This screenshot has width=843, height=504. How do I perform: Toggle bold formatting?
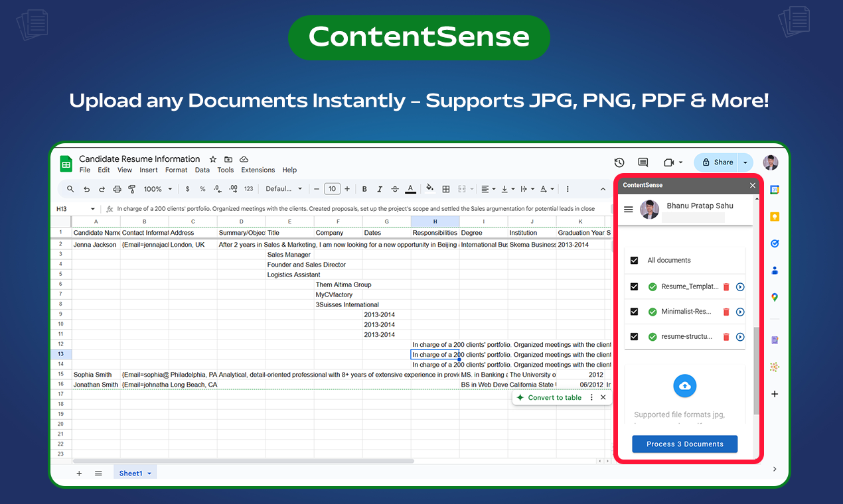(364, 189)
